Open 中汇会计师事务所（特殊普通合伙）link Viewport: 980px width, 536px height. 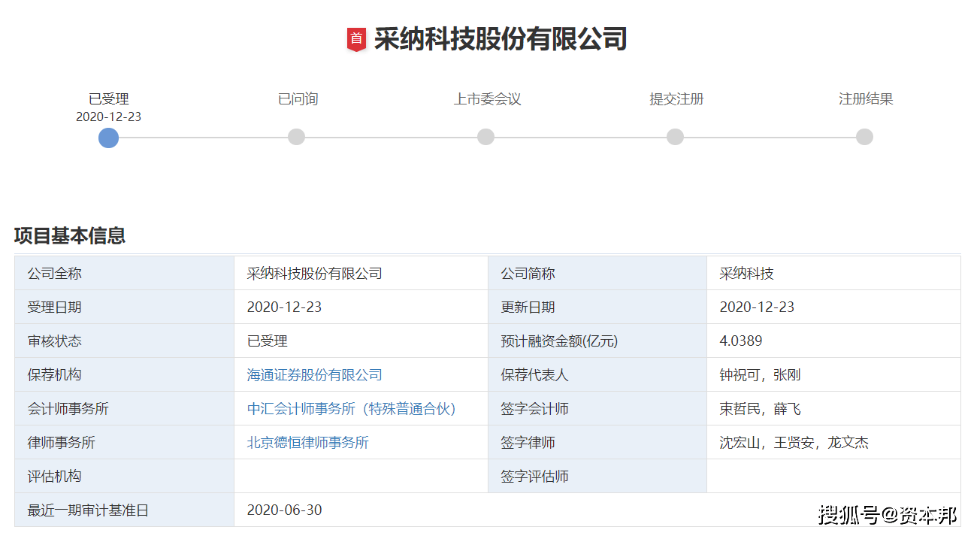pos(352,409)
